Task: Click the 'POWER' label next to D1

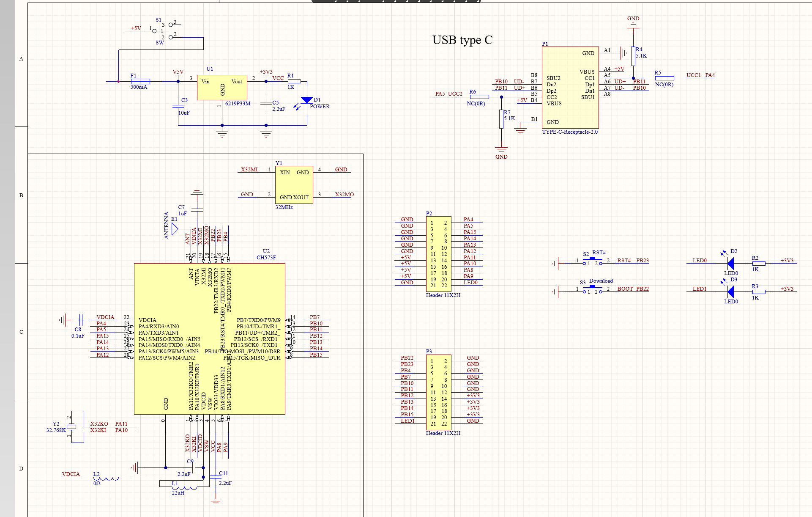Action: 320,107
